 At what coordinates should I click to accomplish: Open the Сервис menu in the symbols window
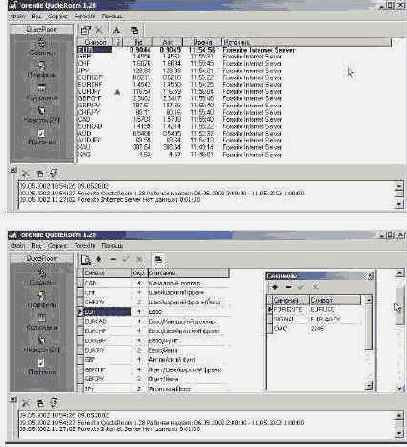pos(57,246)
